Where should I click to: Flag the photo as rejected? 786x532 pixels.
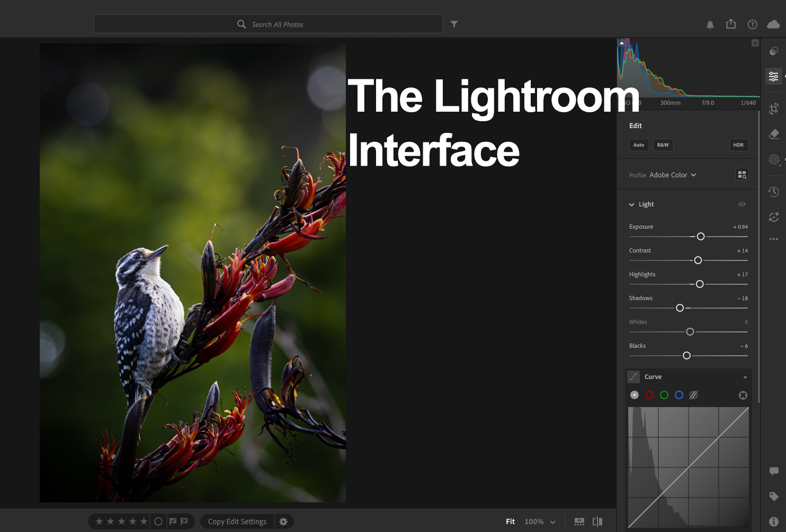pos(184,521)
